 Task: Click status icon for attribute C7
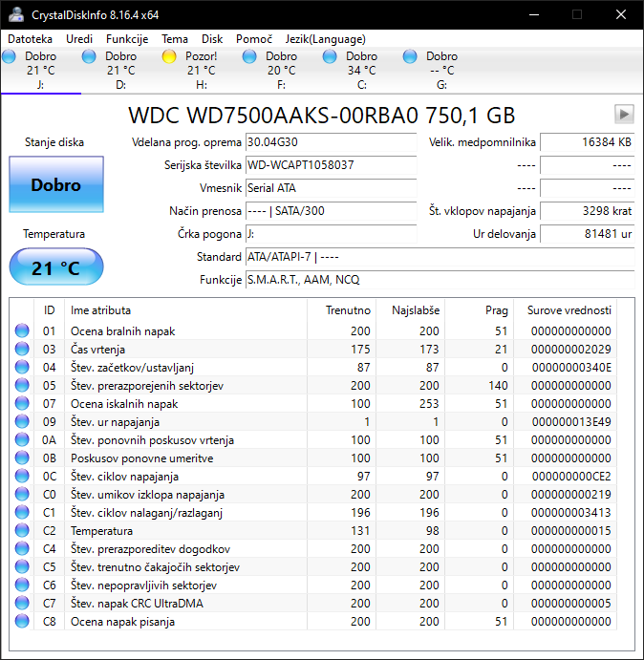click(22, 603)
